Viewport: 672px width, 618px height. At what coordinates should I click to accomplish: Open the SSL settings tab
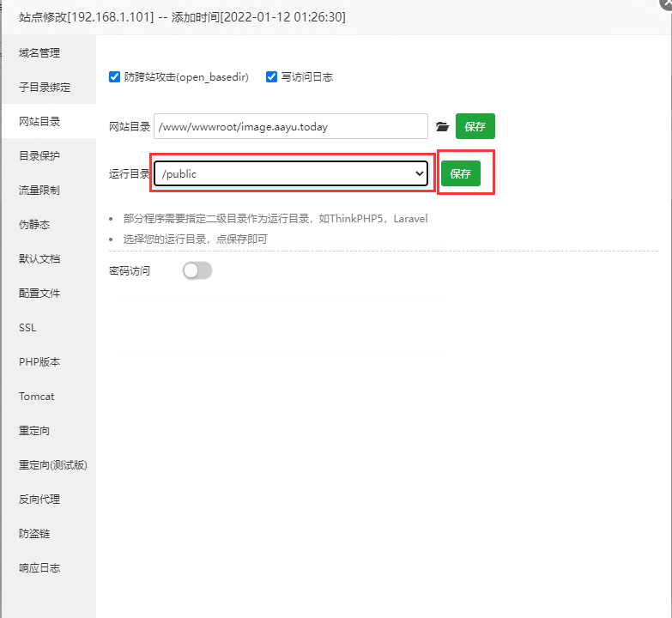coord(27,328)
